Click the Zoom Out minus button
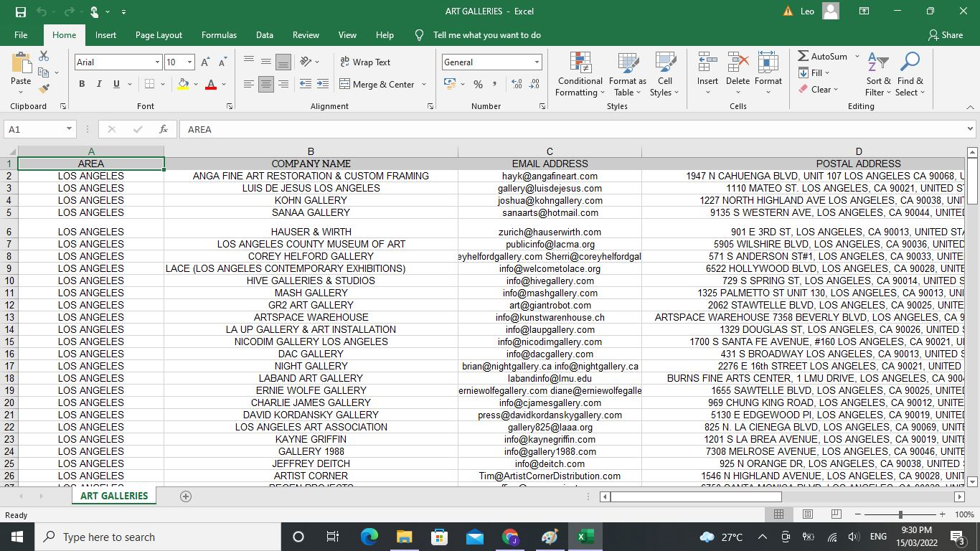Viewport: 980px width, 551px height. point(858,514)
